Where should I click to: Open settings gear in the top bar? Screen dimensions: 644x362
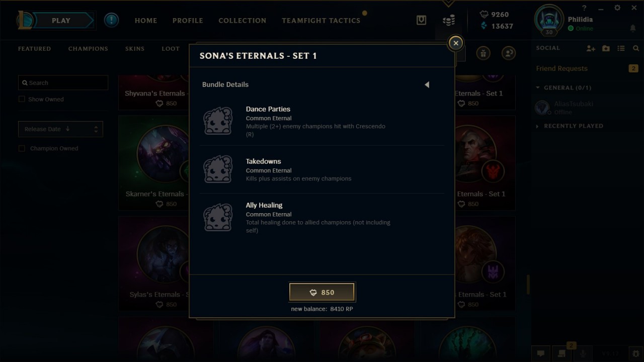[617, 8]
